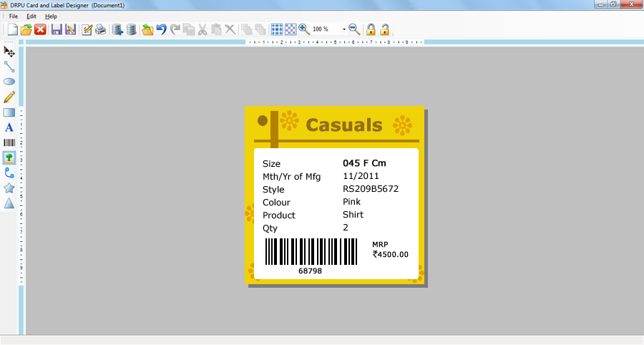
Task: Select the Triangle shape tool
Action: [9, 203]
